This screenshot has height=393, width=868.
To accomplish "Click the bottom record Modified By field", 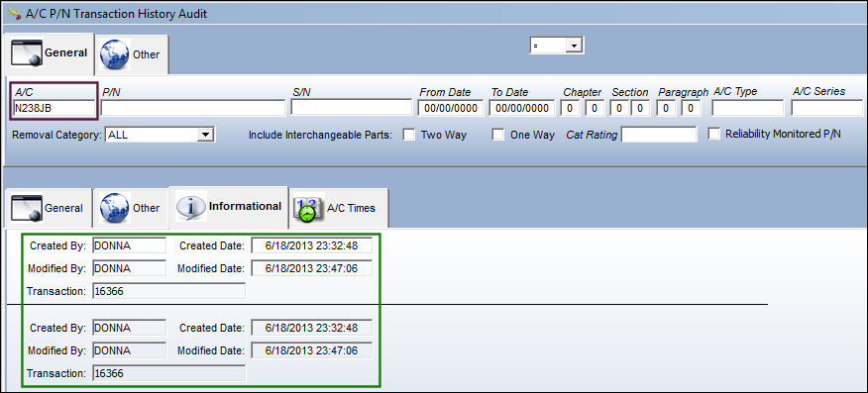I will pos(129,350).
